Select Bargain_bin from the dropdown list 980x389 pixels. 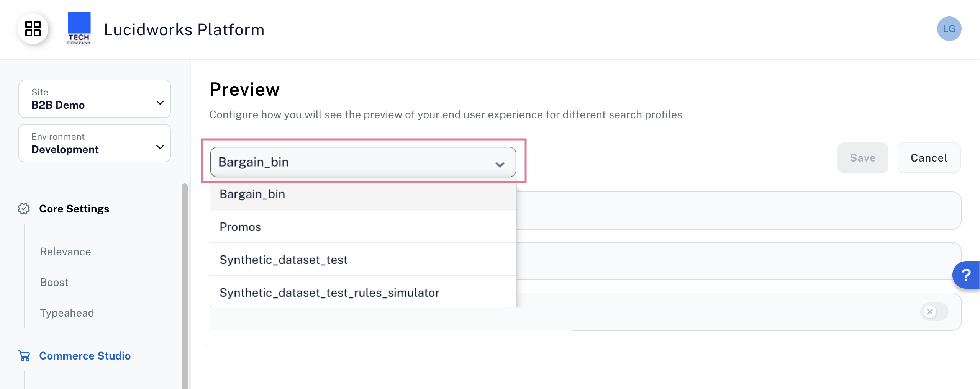point(363,194)
